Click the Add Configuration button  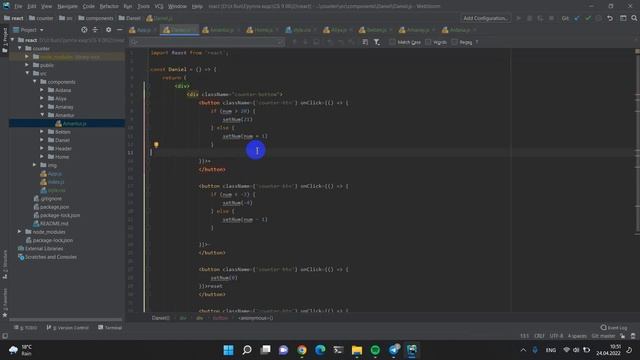(x=486, y=18)
